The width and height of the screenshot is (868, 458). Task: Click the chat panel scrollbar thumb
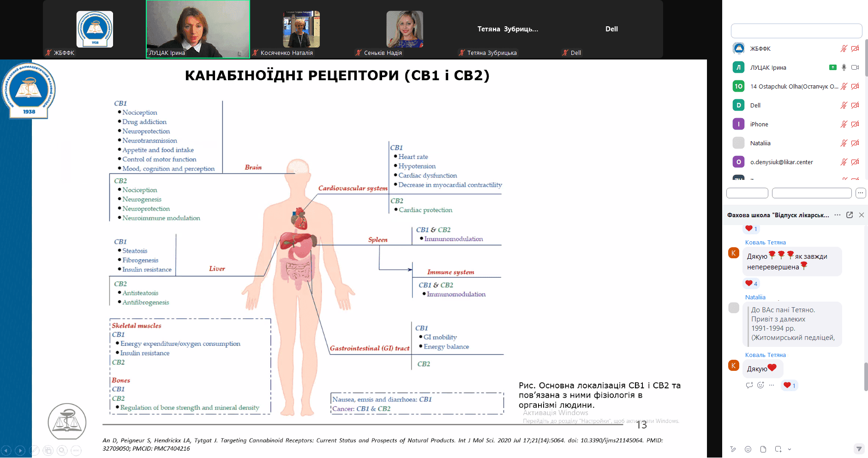coord(866,377)
